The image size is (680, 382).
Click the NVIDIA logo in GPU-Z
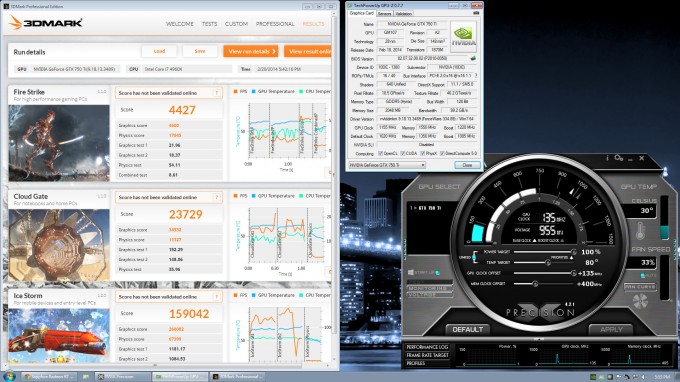tap(463, 36)
